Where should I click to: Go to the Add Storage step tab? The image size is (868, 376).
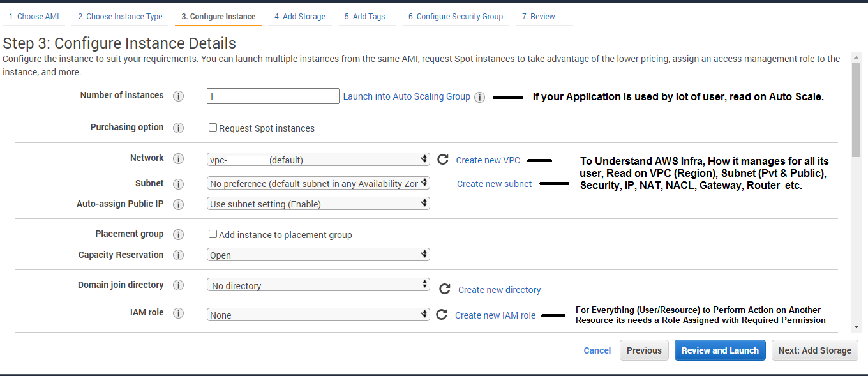(x=300, y=17)
